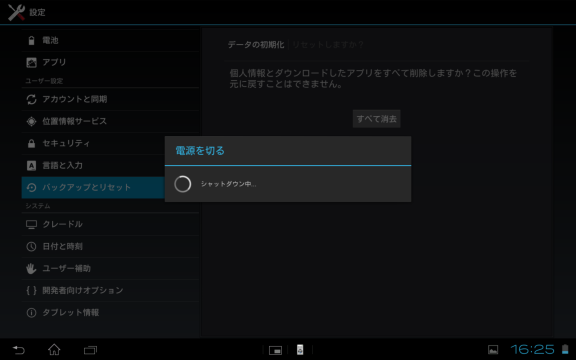Tap the データの初期化 breadcrumb title
The height and width of the screenshot is (360, 576).
point(256,45)
